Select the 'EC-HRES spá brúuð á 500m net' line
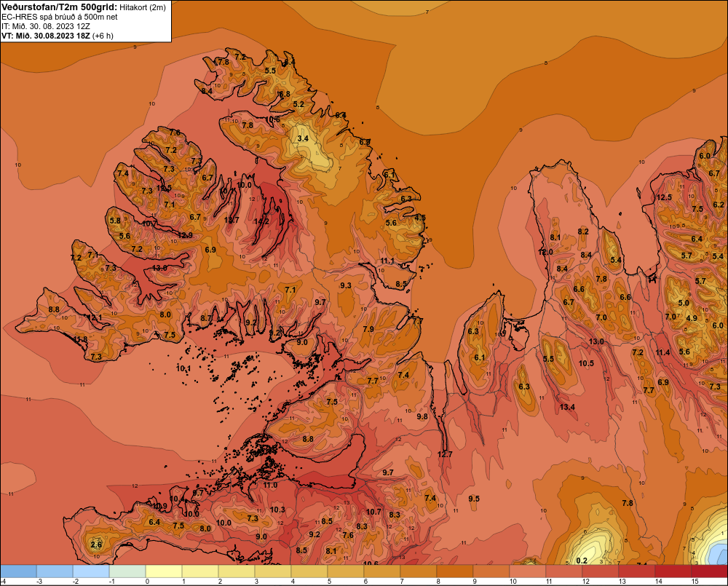This screenshot has width=728, height=586. (x=60, y=17)
